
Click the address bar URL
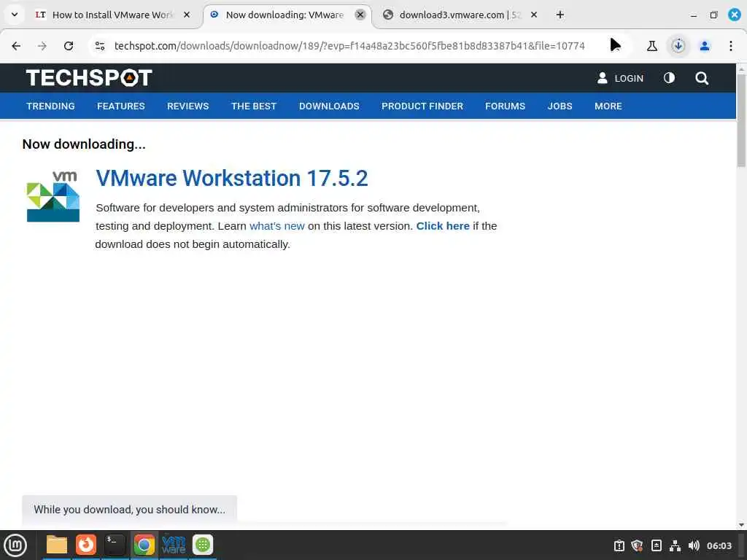349,46
